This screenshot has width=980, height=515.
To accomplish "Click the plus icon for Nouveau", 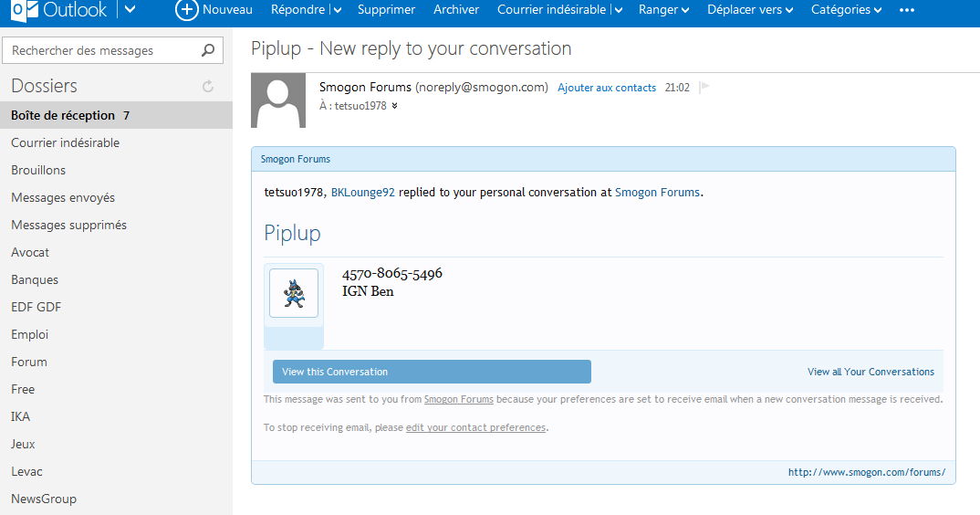I will point(186,10).
